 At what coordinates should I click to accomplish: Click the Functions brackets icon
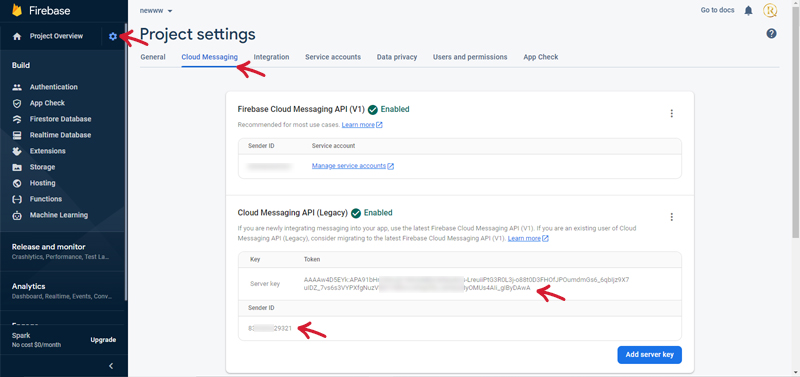pyautogui.click(x=17, y=199)
